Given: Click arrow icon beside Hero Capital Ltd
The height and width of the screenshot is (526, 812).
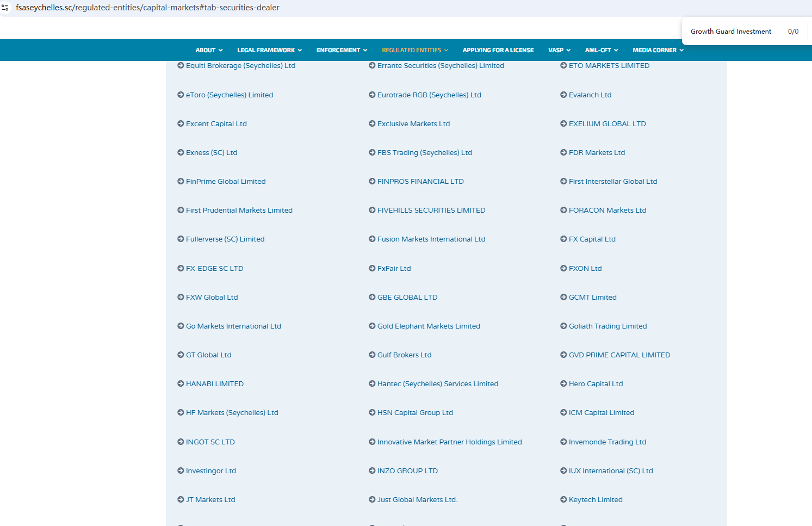Looking at the screenshot, I should [x=563, y=383].
